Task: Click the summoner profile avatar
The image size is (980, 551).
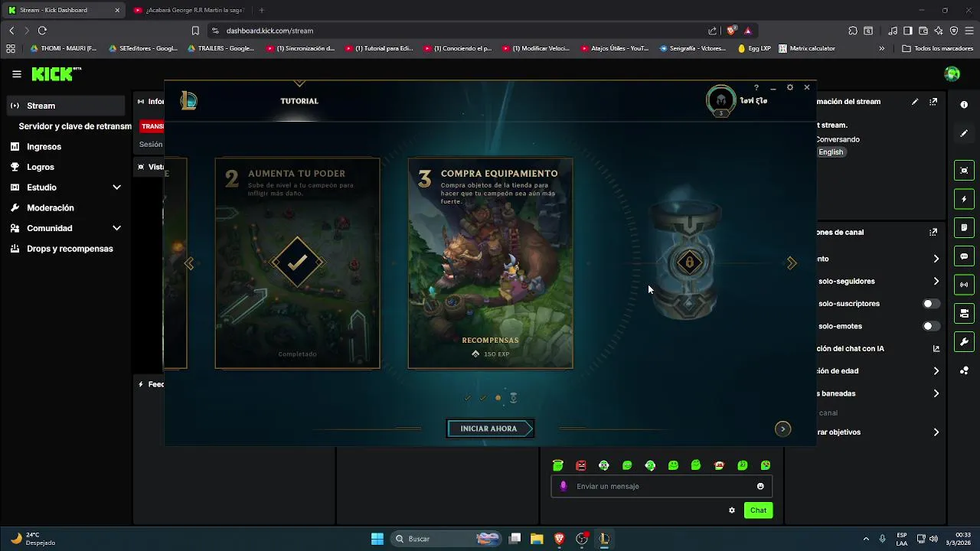Action: pyautogui.click(x=720, y=100)
